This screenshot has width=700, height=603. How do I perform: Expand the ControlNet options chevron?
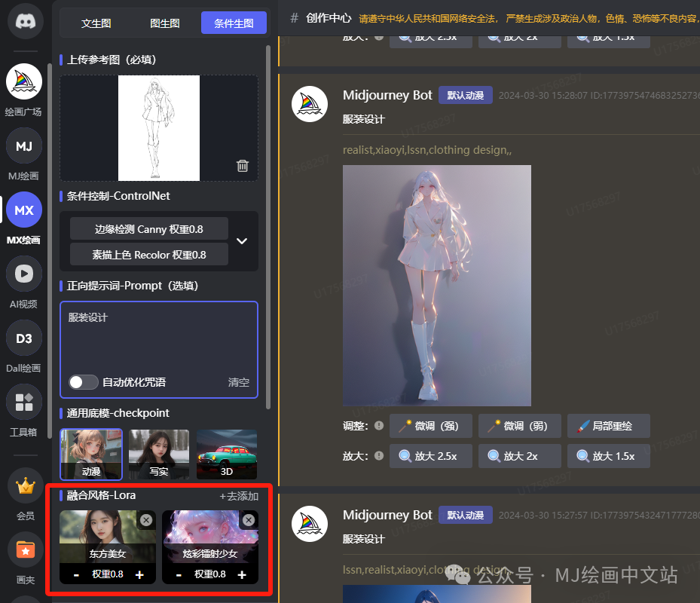click(x=241, y=241)
